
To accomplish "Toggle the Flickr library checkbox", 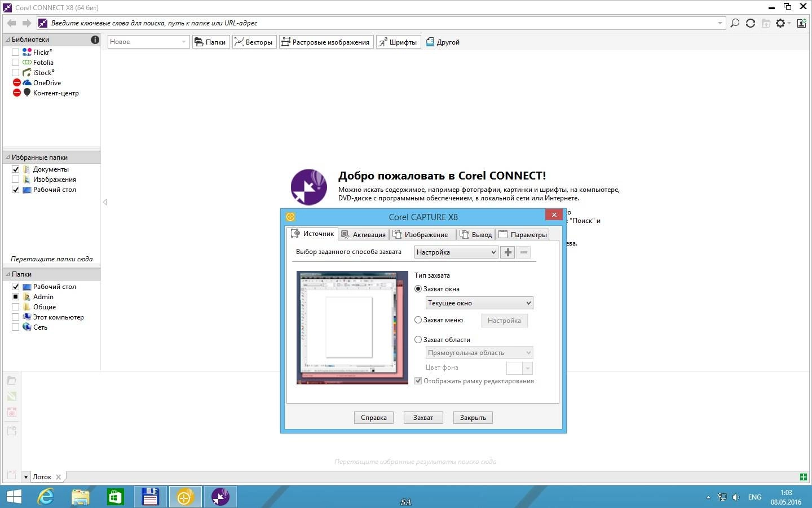I will 16,52.
